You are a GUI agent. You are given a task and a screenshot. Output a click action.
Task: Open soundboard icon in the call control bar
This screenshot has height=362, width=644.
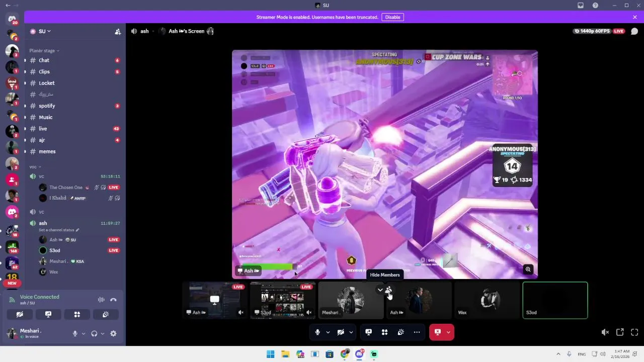point(400,332)
